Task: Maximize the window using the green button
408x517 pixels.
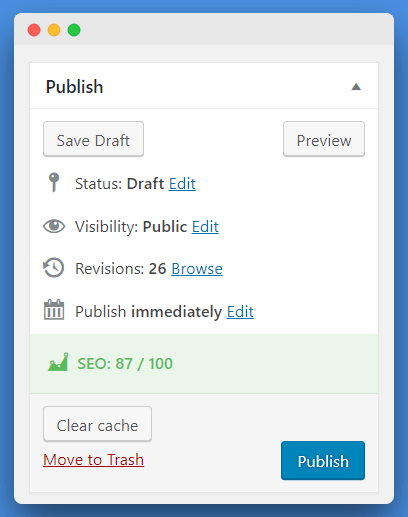Action: (x=74, y=30)
